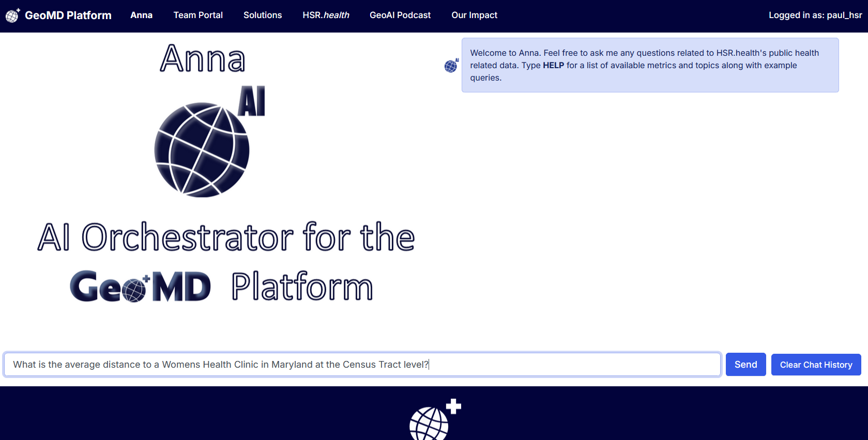Go to the Anna nav item

click(141, 15)
